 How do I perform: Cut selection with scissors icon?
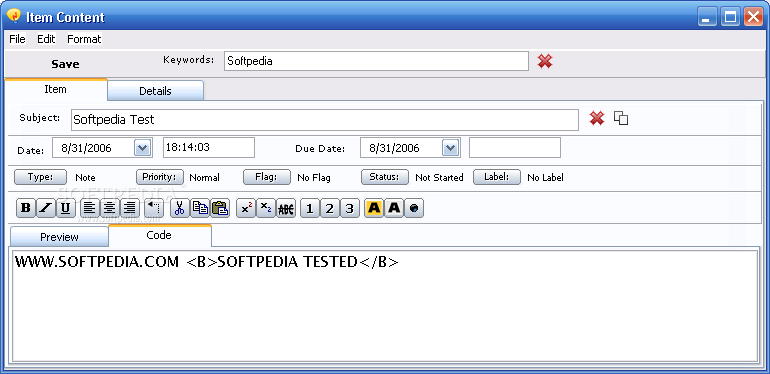(x=180, y=208)
